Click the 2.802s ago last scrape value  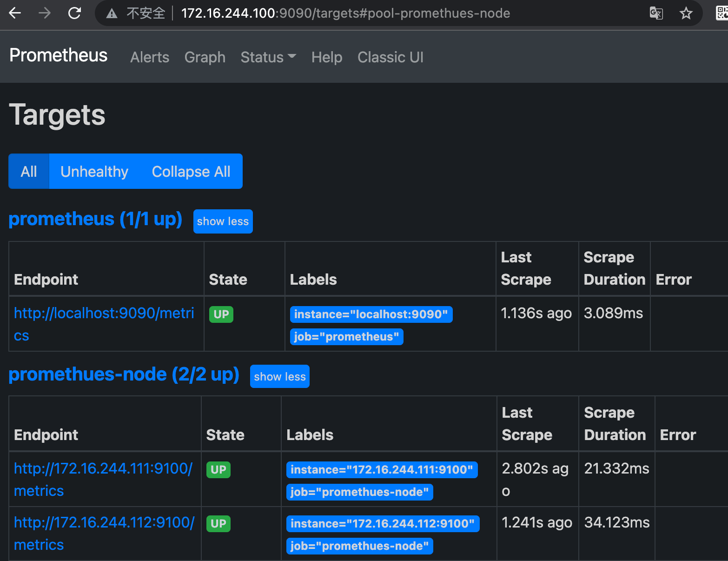click(x=536, y=480)
